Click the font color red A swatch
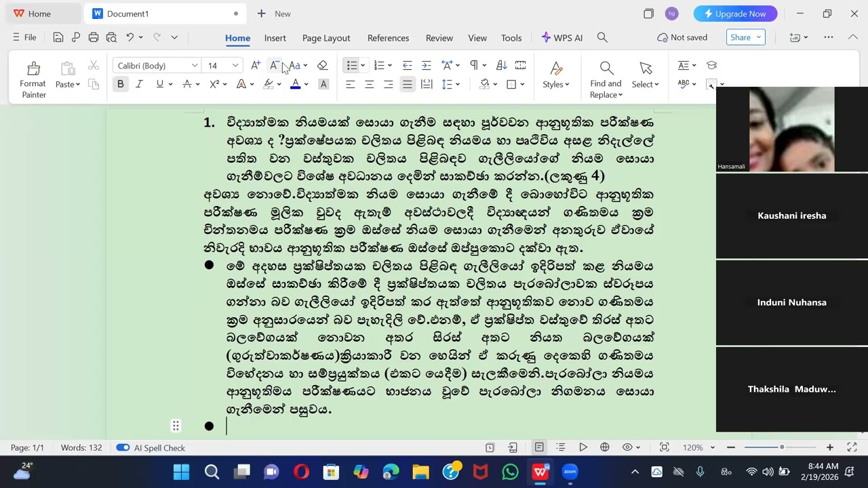 (x=295, y=84)
